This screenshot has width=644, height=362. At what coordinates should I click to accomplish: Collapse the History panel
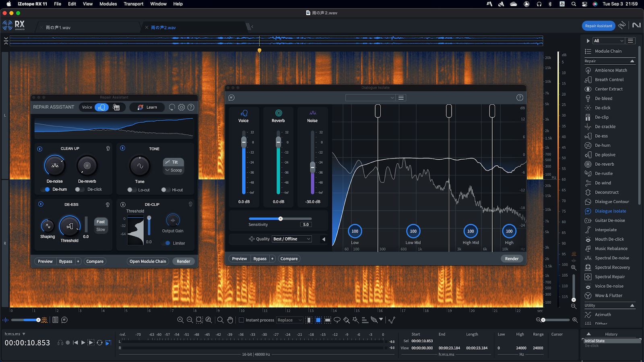point(588,334)
